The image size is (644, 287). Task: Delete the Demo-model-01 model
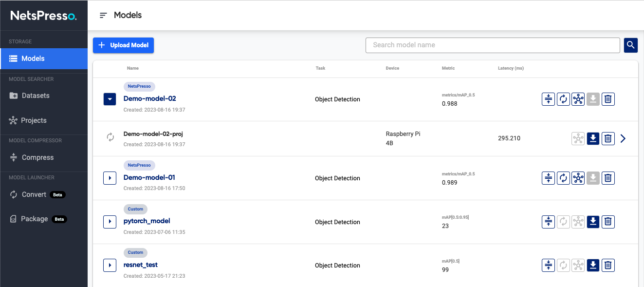pos(608,178)
